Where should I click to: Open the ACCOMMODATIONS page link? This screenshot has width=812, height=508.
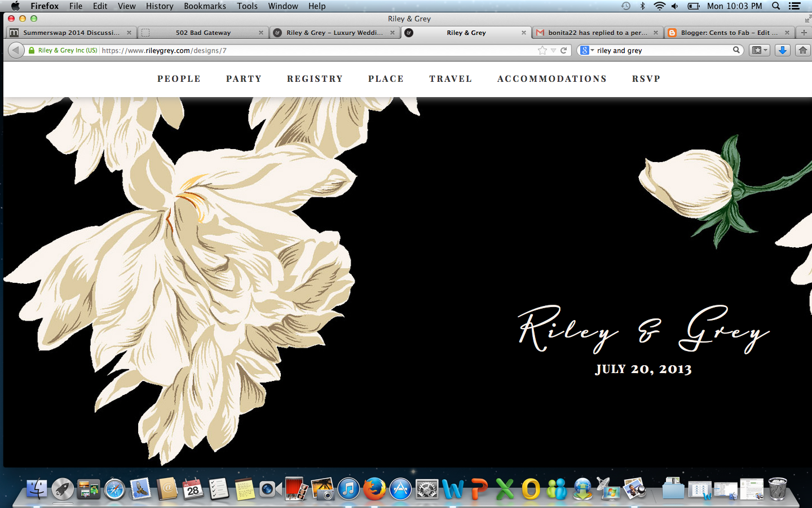tap(552, 79)
